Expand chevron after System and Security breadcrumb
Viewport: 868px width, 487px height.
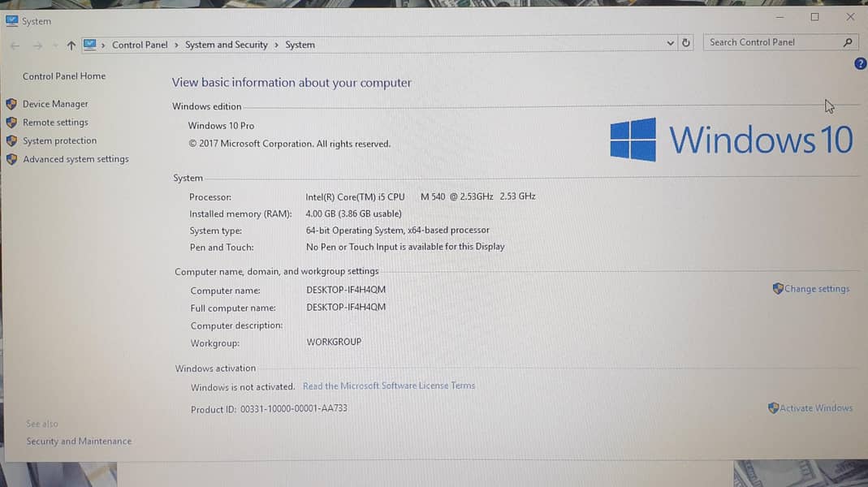pos(276,45)
